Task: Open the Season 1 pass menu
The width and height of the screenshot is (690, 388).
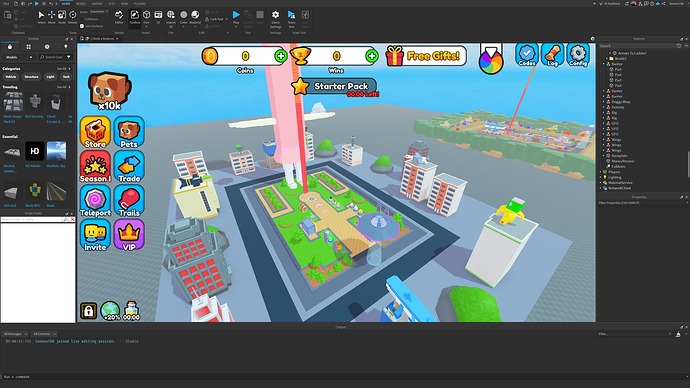Action: point(95,167)
